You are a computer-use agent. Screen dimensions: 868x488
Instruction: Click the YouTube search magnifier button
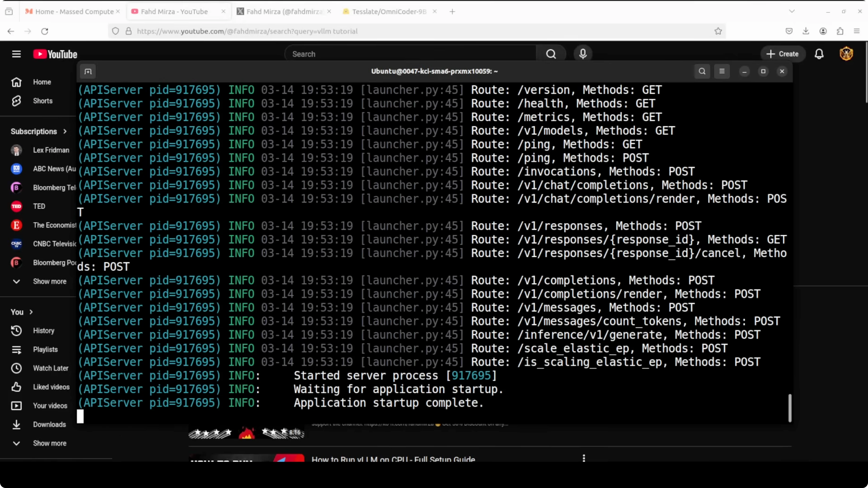551,54
